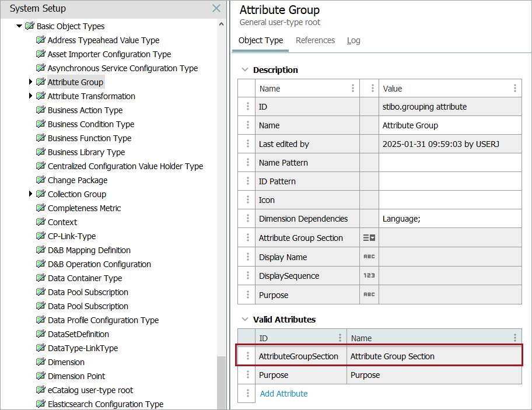Click the CP-Link-Type icon
Image resolution: width=532 pixels, height=410 pixels.
point(41,236)
